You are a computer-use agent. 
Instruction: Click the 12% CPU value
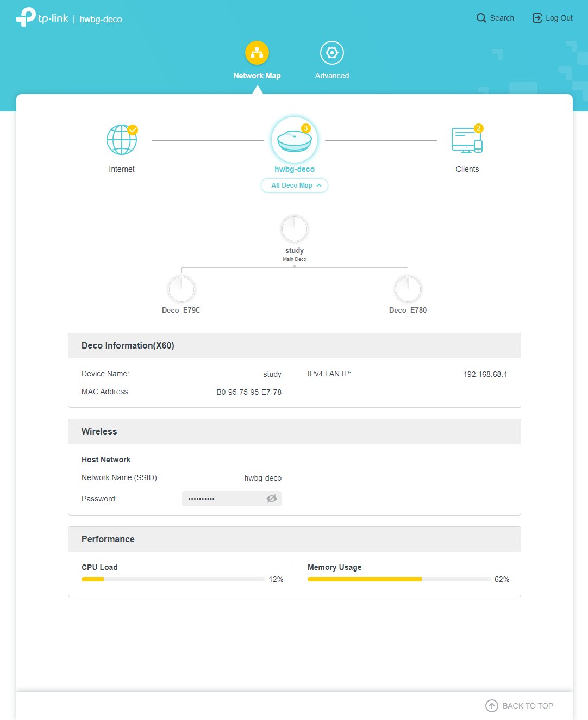(276, 579)
